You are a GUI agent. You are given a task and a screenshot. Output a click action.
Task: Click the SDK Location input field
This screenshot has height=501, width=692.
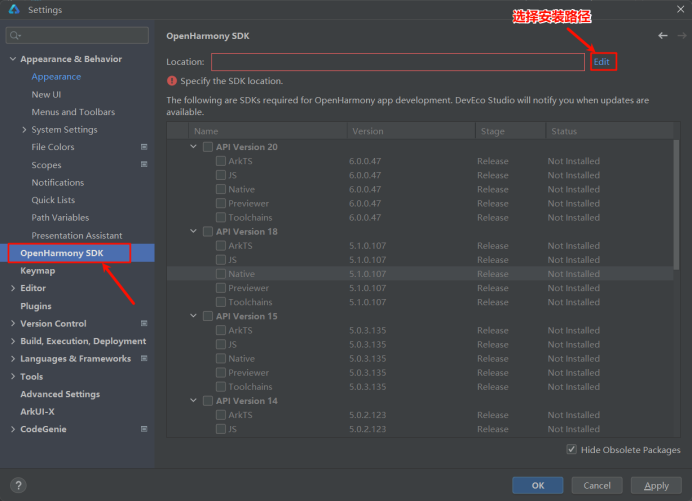[x=398, y=62]
